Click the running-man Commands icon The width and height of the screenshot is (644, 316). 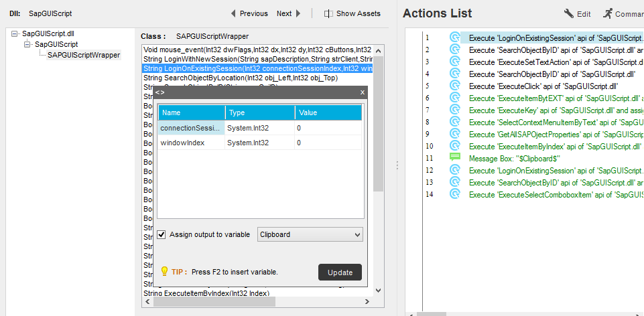tap(608, 13)
